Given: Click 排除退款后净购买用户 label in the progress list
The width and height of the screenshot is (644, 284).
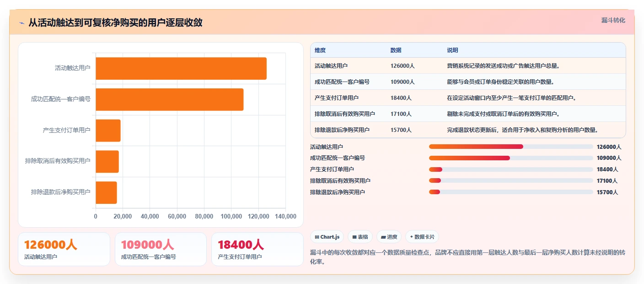Looking at the screenshot, I should coord(338,192).
